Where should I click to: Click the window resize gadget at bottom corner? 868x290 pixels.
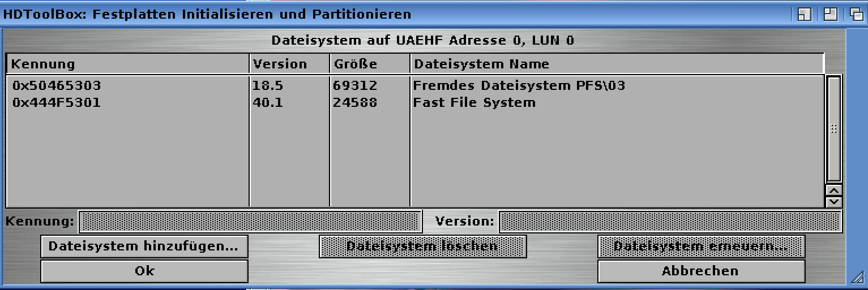point(857,276)
